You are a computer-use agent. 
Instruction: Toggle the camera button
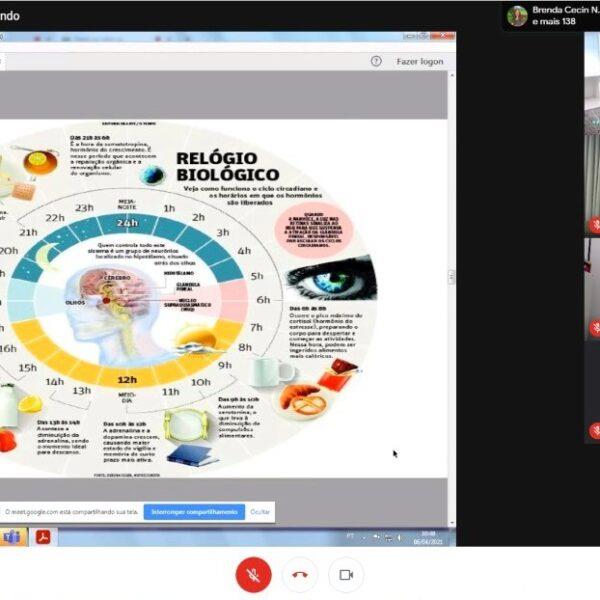[x=346, y=575]
